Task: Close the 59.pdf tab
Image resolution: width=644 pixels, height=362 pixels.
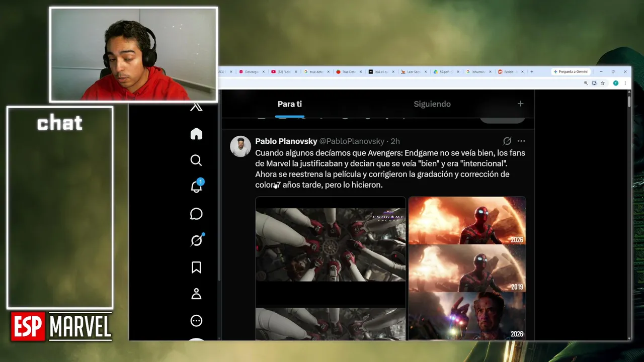Action: (x=458, y=72)
